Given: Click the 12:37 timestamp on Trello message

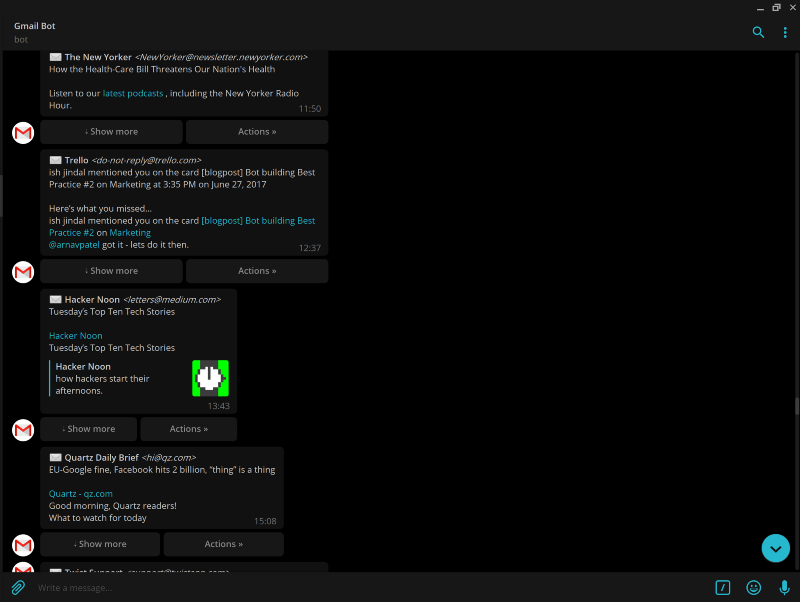Looking at the screenshot, I should [310, 248].
